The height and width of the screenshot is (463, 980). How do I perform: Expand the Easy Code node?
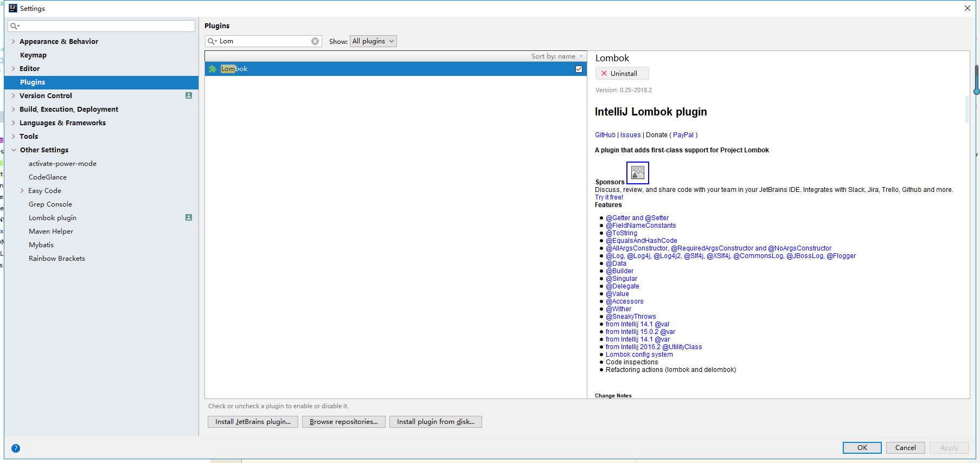22,190
